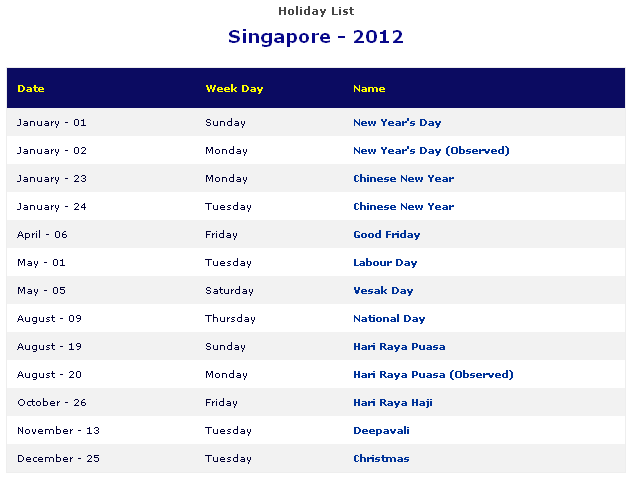Select 'Friday' in the October 26 row
The height and width of the screenshot is (485, 634).
pos(221,402)
